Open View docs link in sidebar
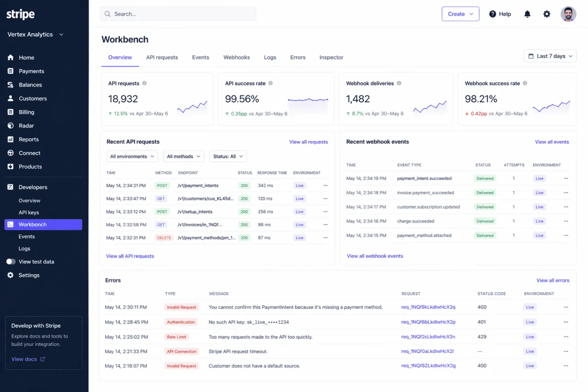This screenshot has width=588, height=392. [x=28, y=359]
